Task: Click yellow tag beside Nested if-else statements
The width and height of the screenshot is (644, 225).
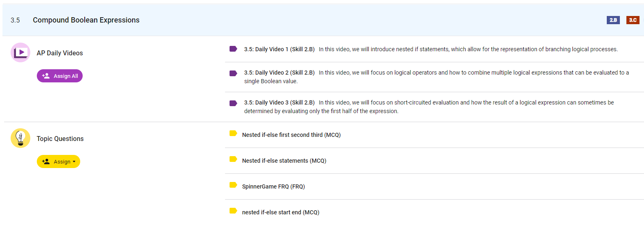Action: pyautogui.click(x=233, y=159)
